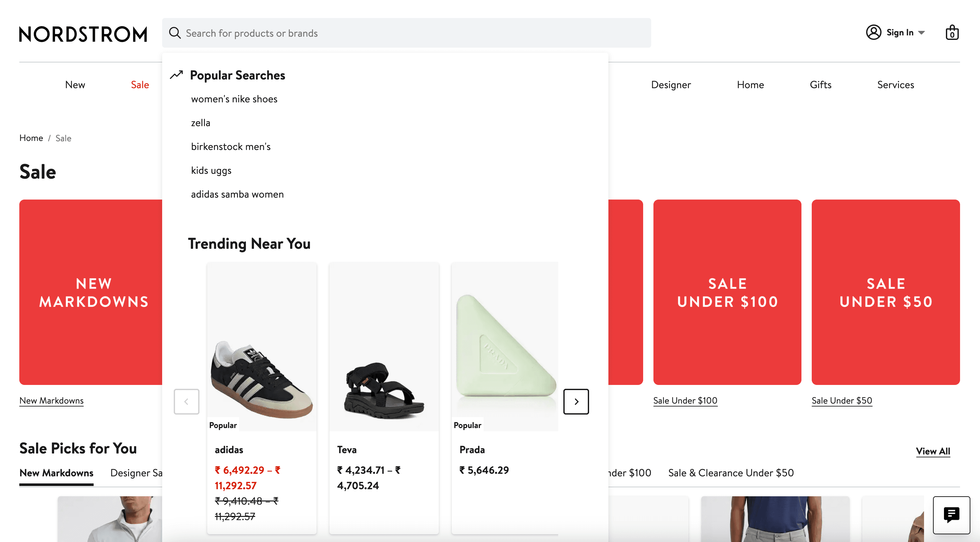Open the "Designer" navigation menu
Image resolution: width=980 pixels, height=542 pixels.
pos(671,85)
